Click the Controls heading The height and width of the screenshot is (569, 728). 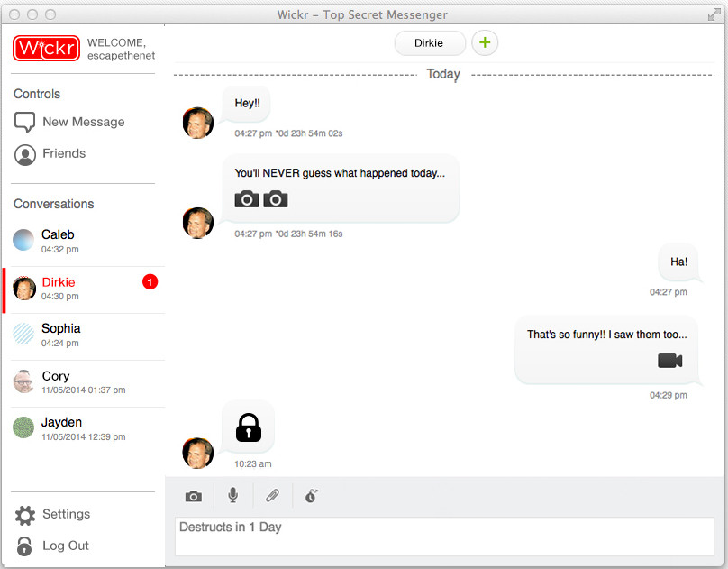(37, 94)
